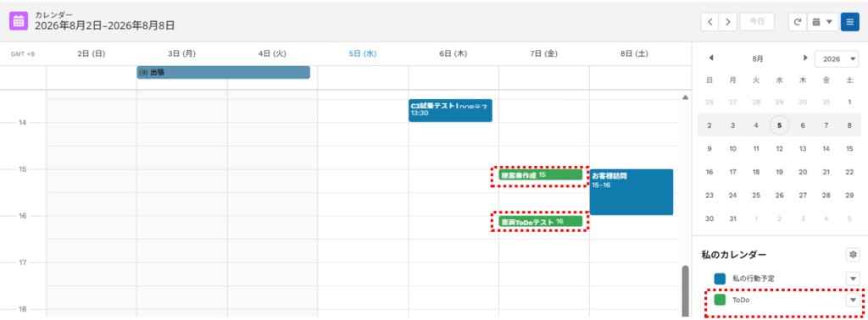The height and width of the screenshot is (320, 868).
Task: Refresh the calendar view
Action: pos(798,22)
